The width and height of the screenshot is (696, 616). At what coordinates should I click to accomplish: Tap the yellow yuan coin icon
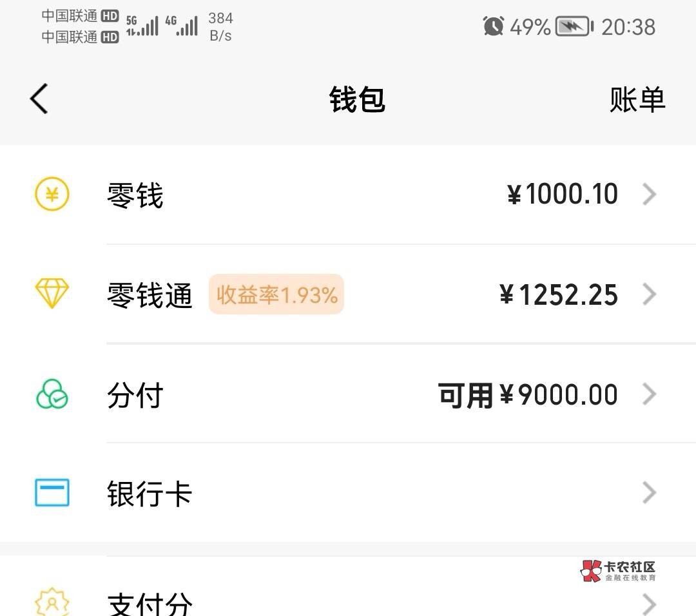[x=52, y=194]
